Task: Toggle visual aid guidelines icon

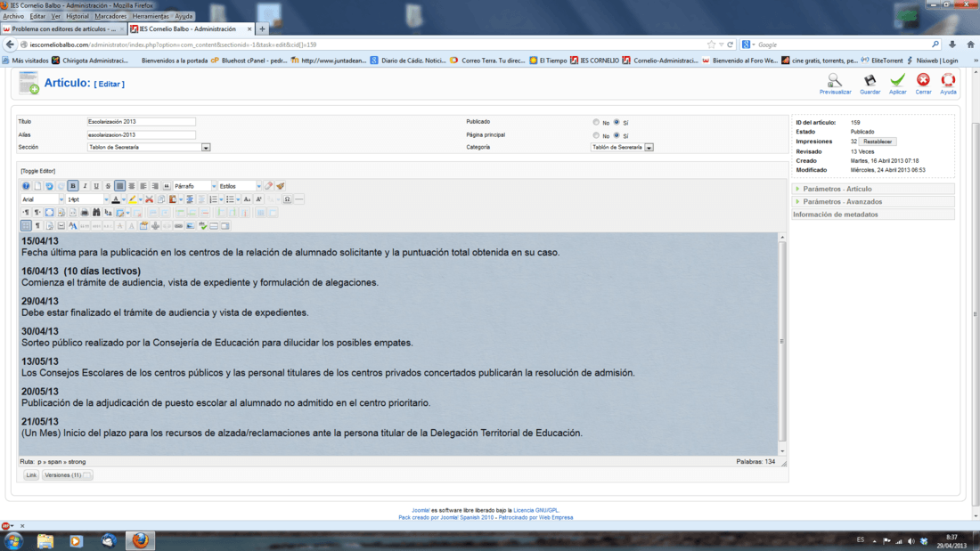Action: pos(26,225)
